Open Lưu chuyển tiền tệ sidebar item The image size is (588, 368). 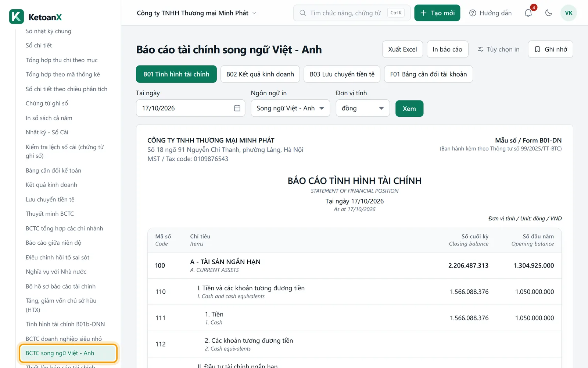pos(50,199)
